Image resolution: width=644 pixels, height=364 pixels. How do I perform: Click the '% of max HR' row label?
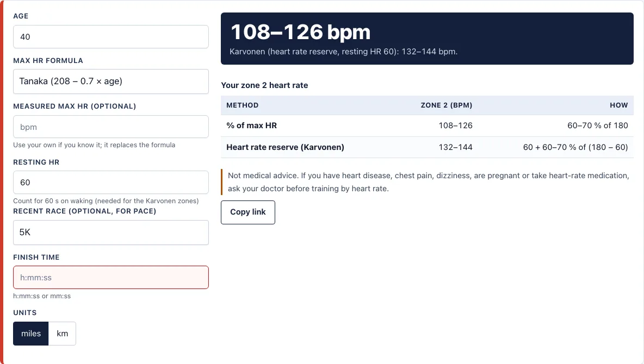pyautogui.click(x=251, y=125)
